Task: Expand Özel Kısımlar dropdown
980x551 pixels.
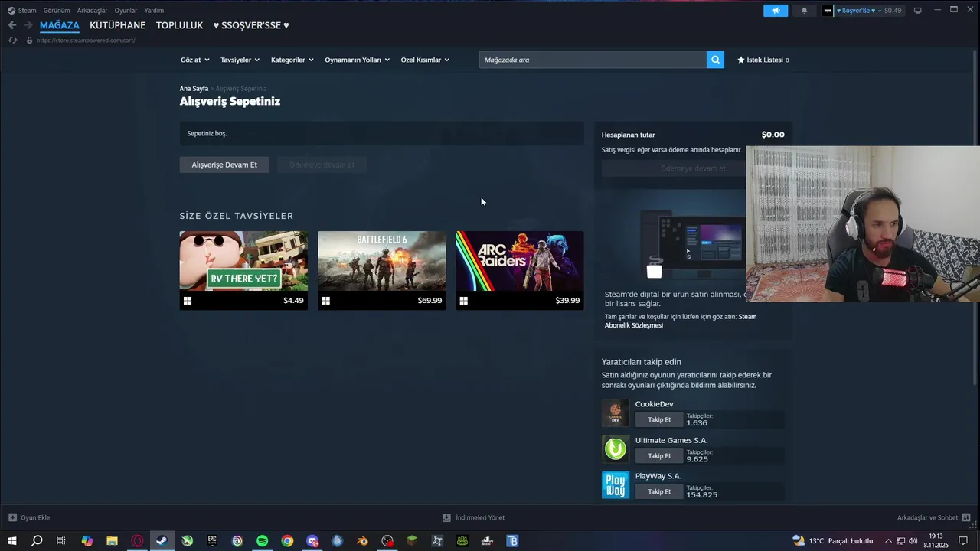Action: 425,60
